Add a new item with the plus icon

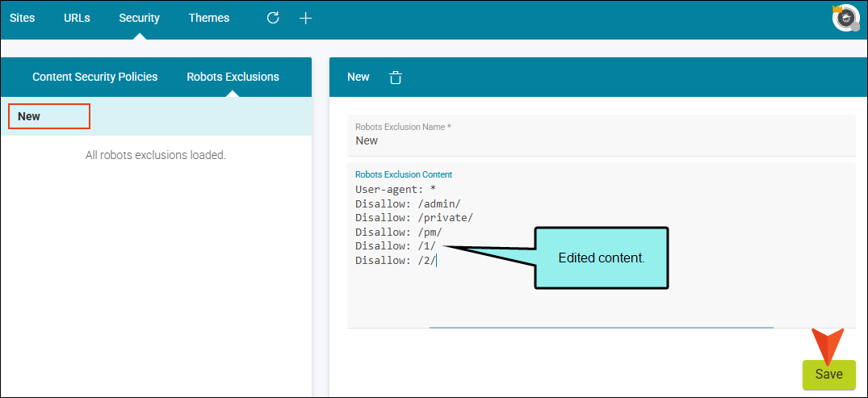(x=305, y=19)
